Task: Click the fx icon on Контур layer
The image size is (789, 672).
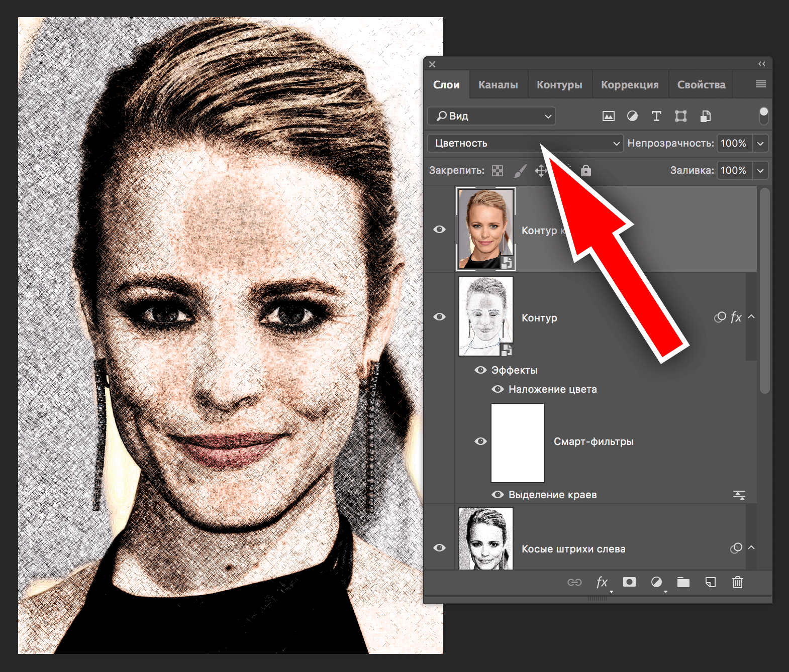Action: point(736,317)
